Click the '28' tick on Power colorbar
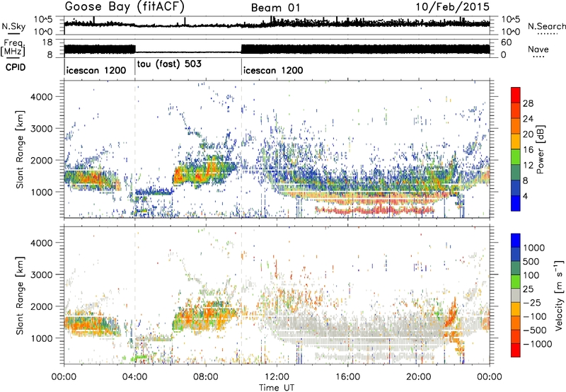 tap(528, 103)
